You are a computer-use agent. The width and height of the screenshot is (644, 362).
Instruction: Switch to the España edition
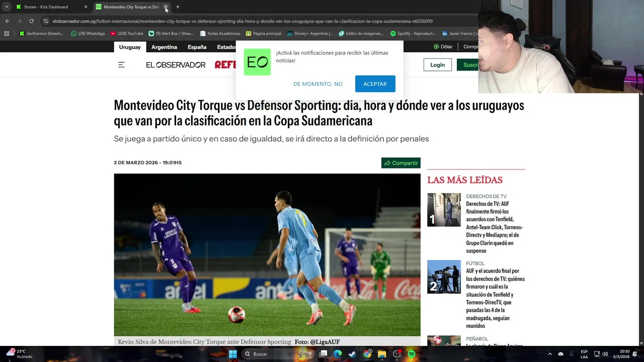(x=197, y=47)
